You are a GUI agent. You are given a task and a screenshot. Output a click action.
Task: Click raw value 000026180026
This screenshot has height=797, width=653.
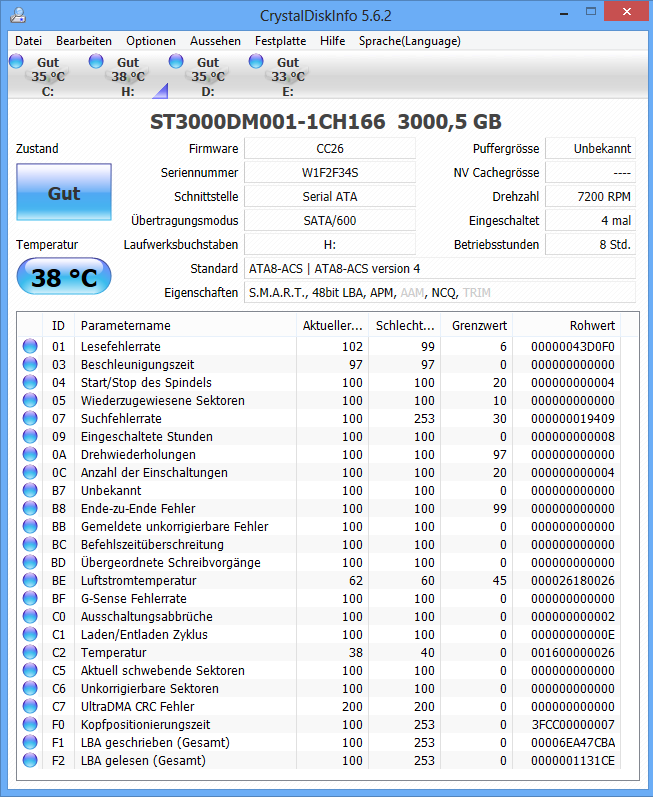(x=573, y=580)
